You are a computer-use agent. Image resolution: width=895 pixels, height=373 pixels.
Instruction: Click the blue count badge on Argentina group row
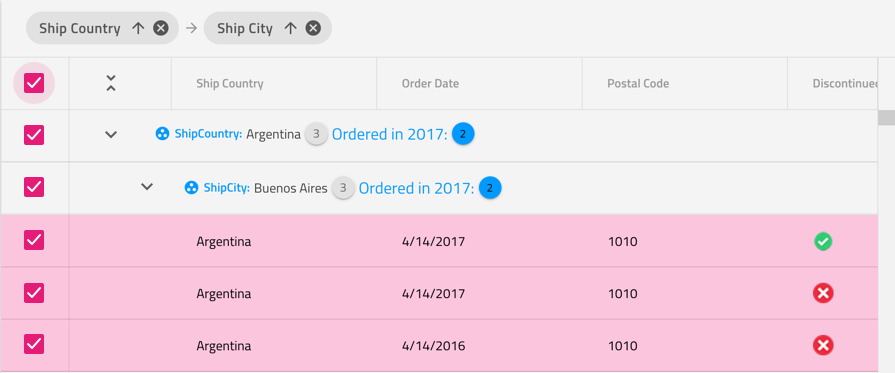(x=463, y=134)
